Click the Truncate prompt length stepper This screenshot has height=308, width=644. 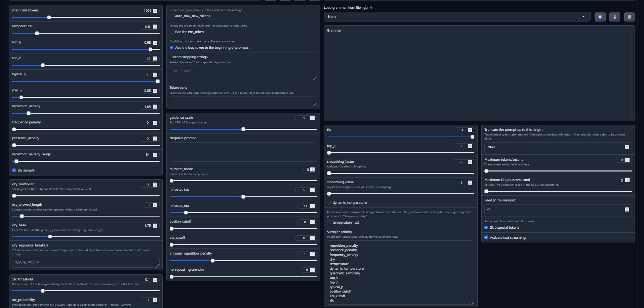tap(627, 147)
